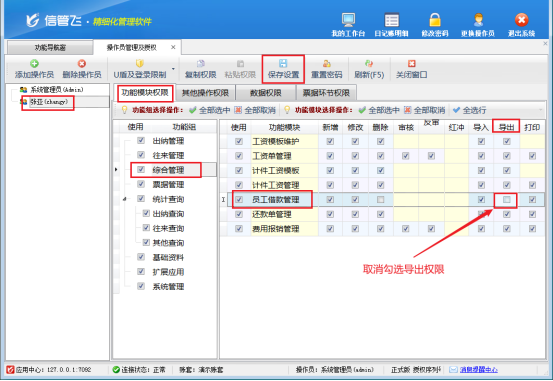This screenshot has width=553, height=381.
Task: Open 我的工作台 workbench icon
Action: pyautogui.click(x=348, y=20)
